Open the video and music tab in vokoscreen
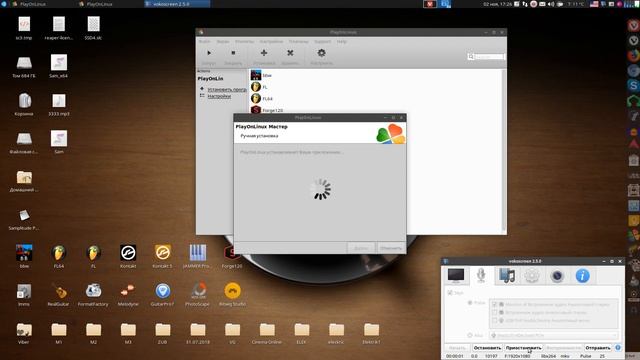 coord(507,276)
